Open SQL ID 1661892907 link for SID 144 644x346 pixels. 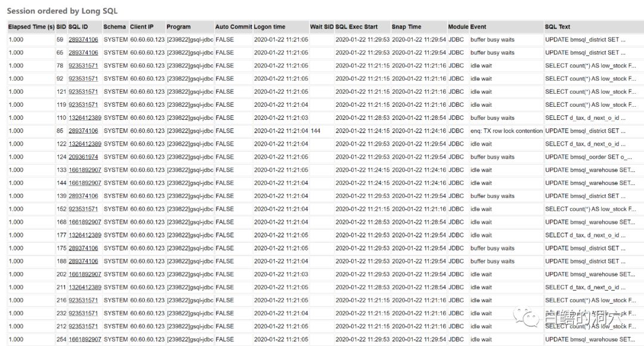pyautogui.click(x=85, y=183)
